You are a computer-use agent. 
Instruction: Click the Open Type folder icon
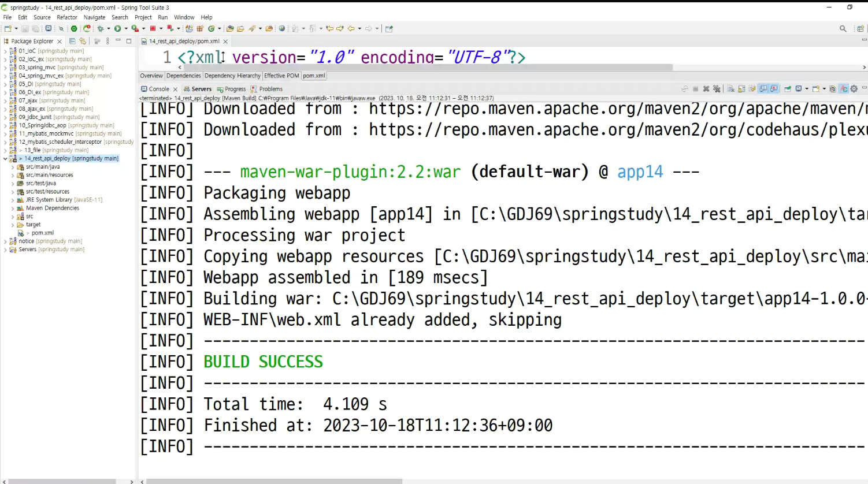tap(230, 28)
